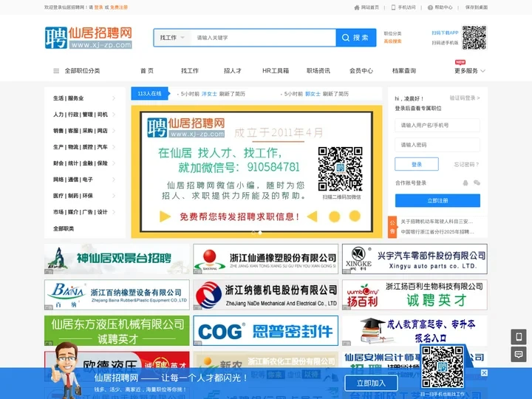
Task: Select the first carousel indicator dot
Action: (253, 233)
